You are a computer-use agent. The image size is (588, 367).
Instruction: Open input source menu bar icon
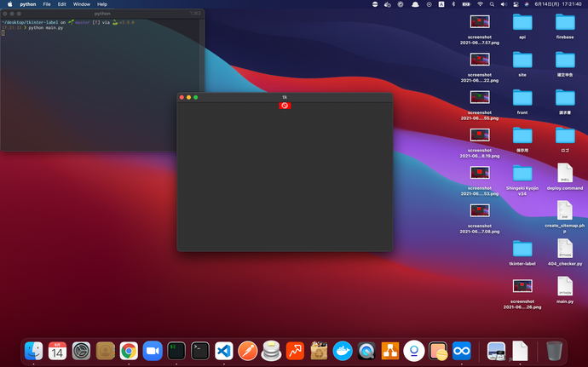(x=441, y=4)
